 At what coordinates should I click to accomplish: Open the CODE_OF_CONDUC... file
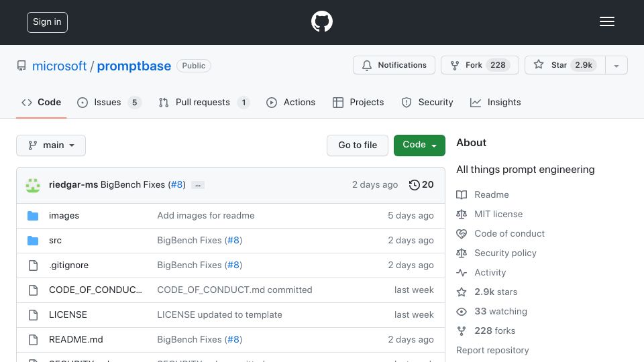click(95, 290)
